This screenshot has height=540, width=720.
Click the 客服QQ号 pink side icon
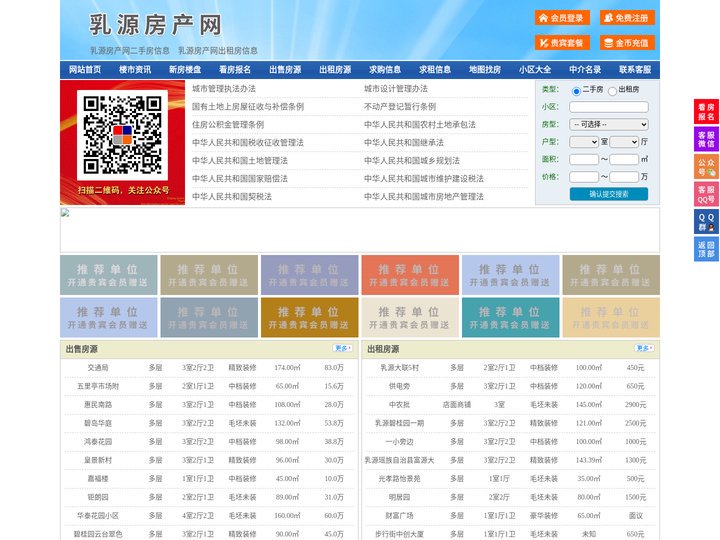(706, 194)
